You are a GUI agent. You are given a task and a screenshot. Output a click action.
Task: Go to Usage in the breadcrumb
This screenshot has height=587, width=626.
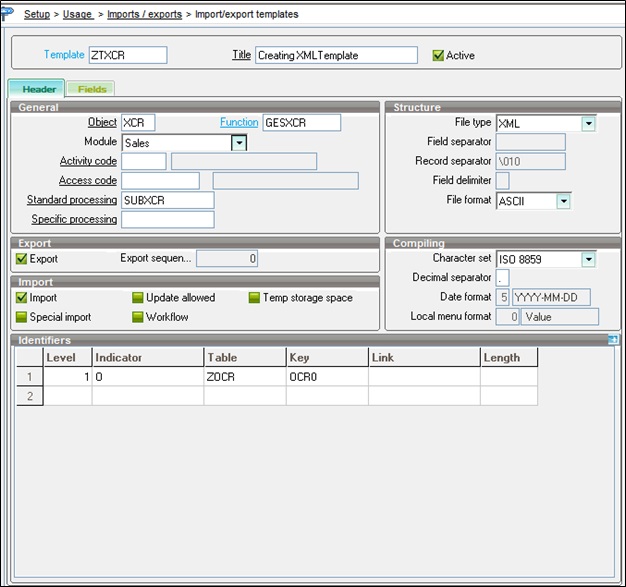(x=77, y=14)
